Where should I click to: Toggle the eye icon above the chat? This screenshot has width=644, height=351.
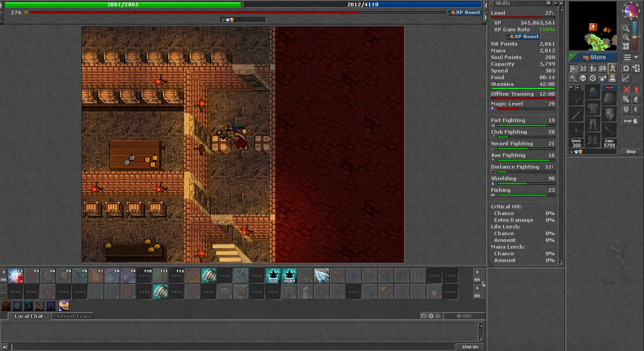point(464,316)
